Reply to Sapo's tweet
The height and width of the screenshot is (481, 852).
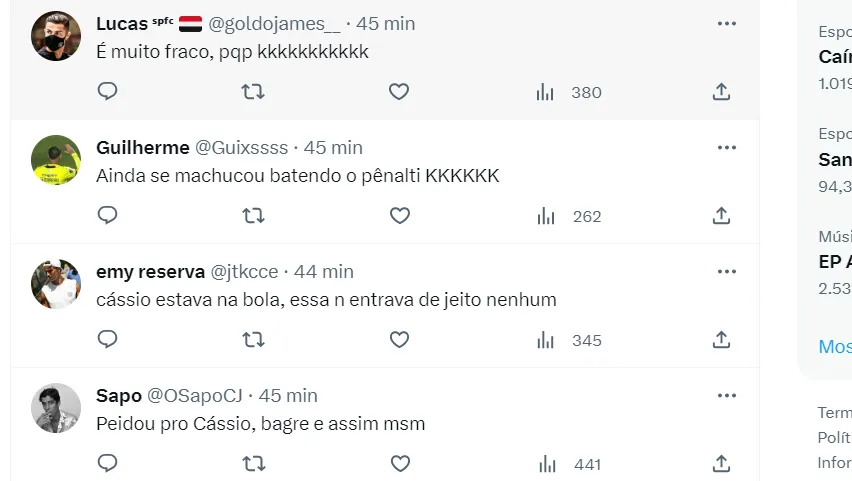coord(108,464)
